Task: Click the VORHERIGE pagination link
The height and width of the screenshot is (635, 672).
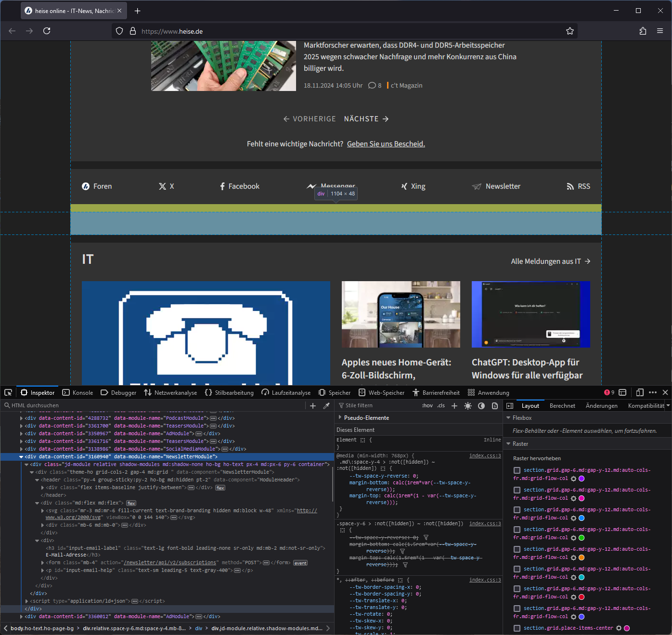Action: (x=310, y=119)
